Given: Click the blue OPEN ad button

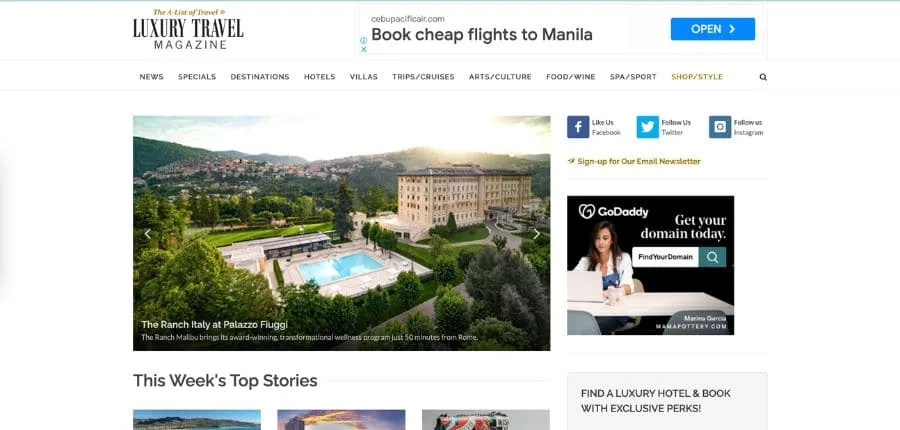Looking at the screenshot, I should 713,29.
